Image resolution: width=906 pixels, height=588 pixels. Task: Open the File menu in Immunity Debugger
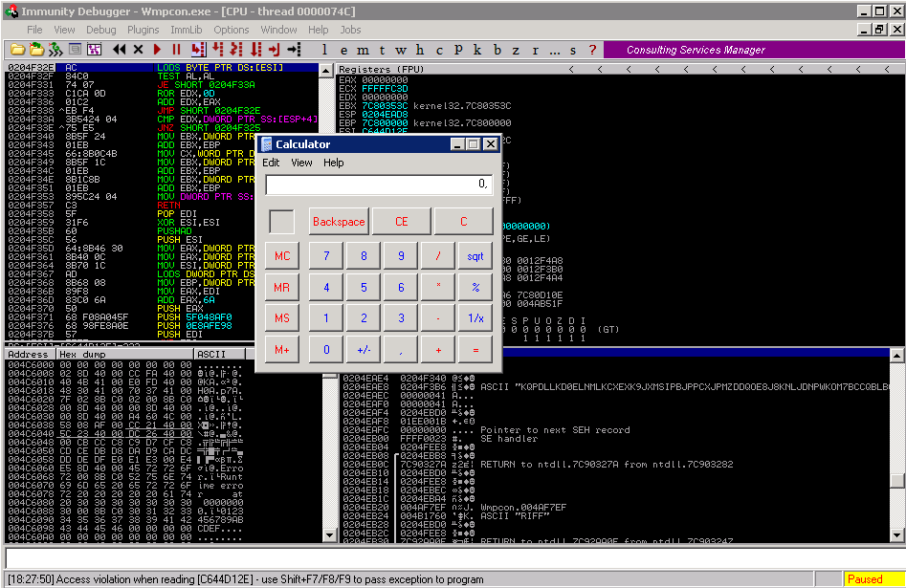point(34,30)
